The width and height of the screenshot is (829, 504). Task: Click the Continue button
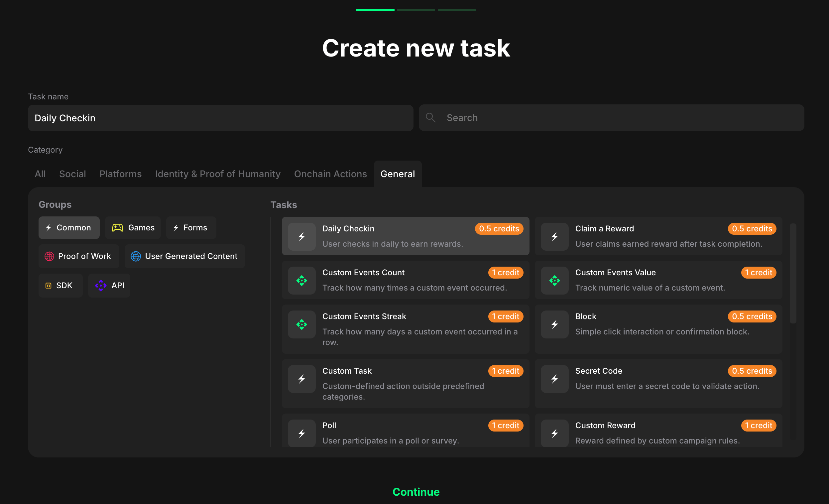pos(416,492)
